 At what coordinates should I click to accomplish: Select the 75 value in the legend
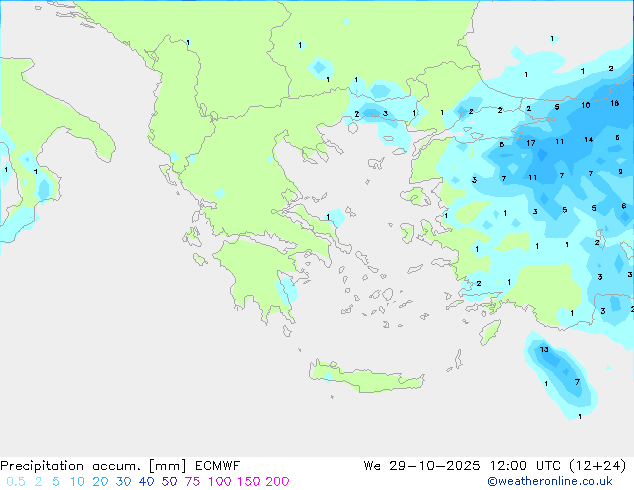192,482
